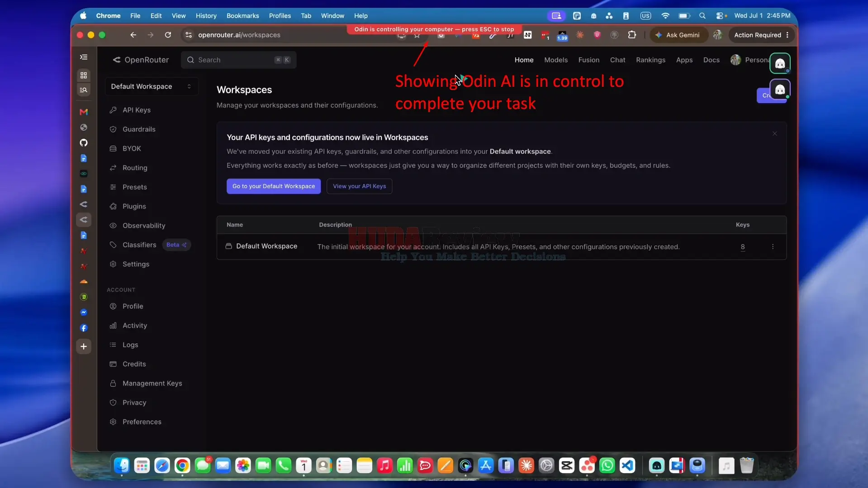Open the Observability page
Image resolution: width=868 pixels, height=488 pixels.
pyautogui.click(x=144, y=226)
